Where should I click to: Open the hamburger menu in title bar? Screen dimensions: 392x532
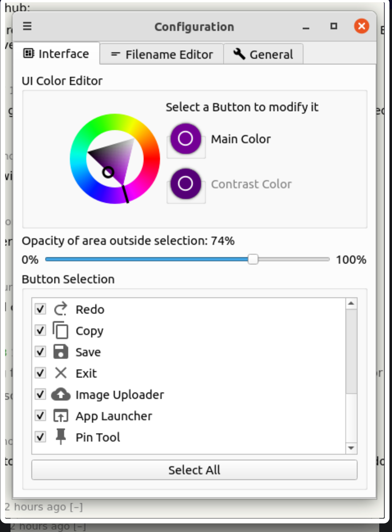coord(27,26)
